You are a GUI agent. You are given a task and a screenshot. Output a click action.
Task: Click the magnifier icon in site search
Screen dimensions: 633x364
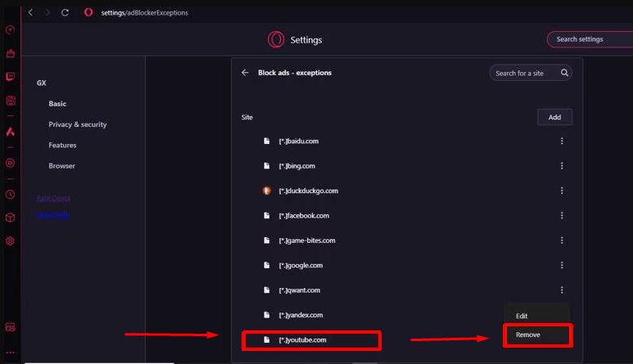pyautogui.click(x=564, y=73)
